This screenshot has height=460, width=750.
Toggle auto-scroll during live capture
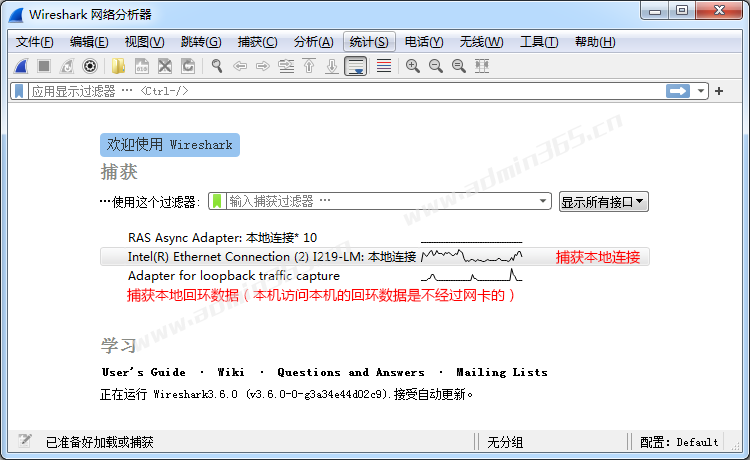pyautogui.click(x=355, y=66)
